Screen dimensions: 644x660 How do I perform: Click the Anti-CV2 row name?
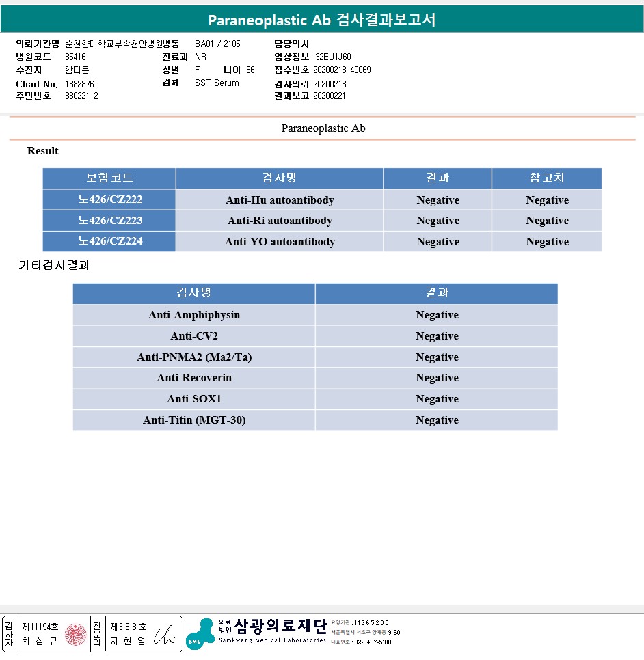coord(194,336)
